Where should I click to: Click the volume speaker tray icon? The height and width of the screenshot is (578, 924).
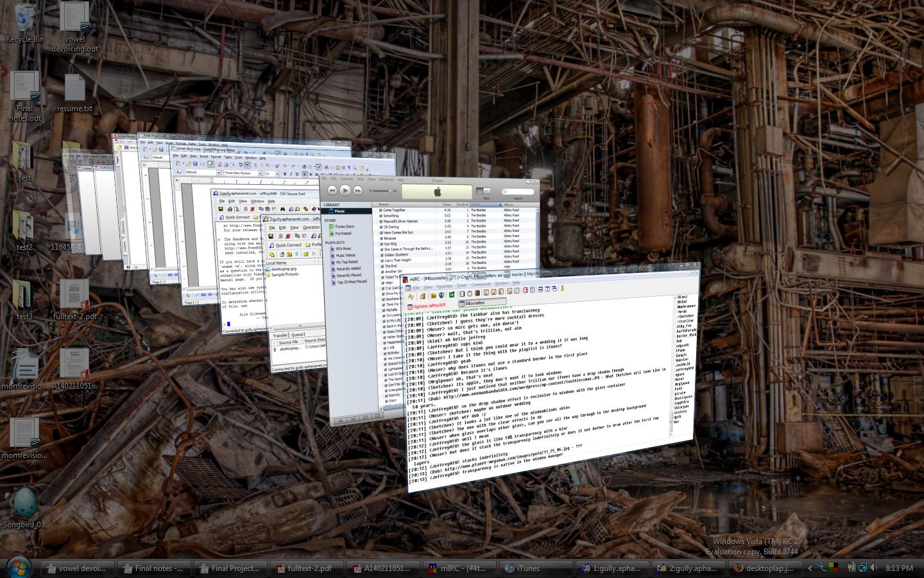pyautogui.click(x=873, y=568)
